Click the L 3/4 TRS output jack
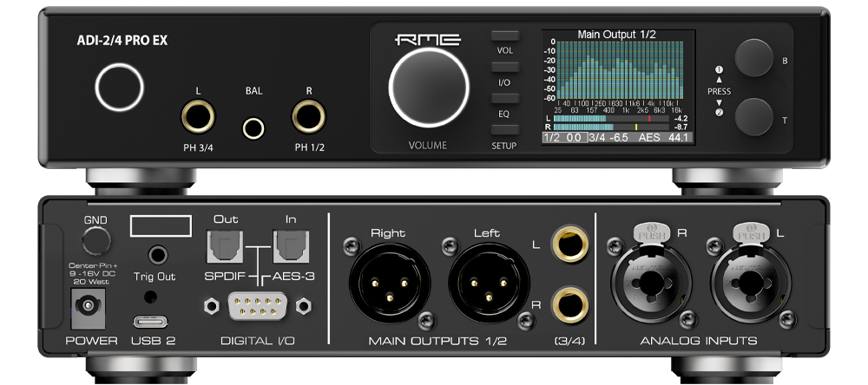The image size is (868, 385). [569, 245]
